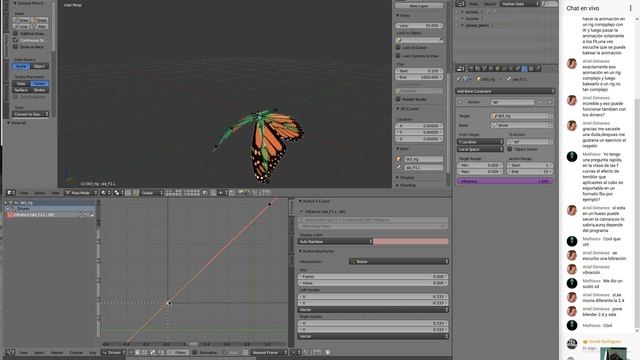
Task: Open 3D viewport Pose menu
Action: (x=56, y=193)
